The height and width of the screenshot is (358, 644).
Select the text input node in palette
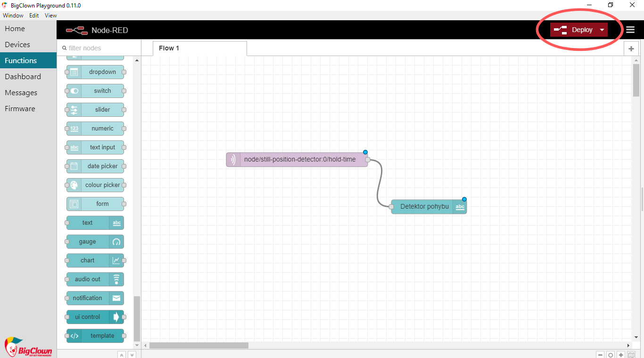pyautogui.click(x=95, y=147)
